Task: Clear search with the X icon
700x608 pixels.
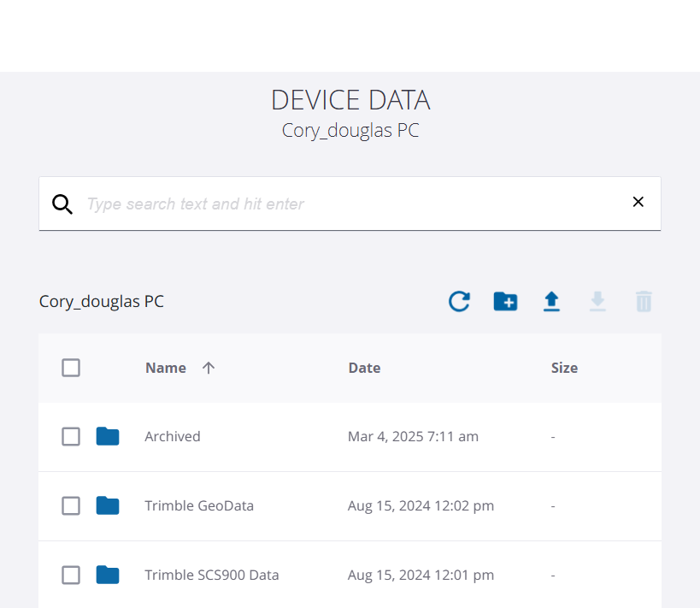Action: (x=638, y=202)
